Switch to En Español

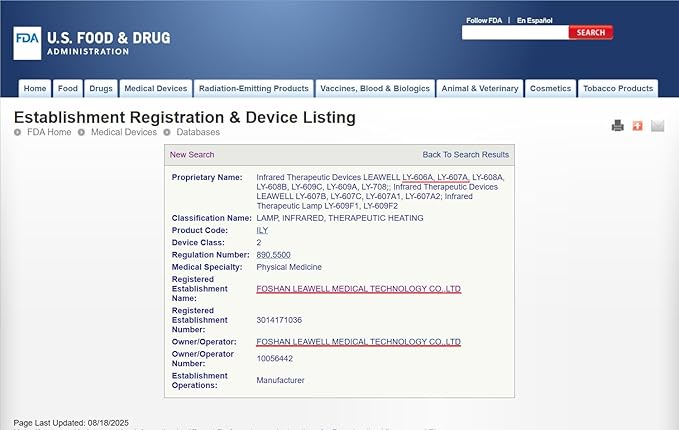pos(534,20)
